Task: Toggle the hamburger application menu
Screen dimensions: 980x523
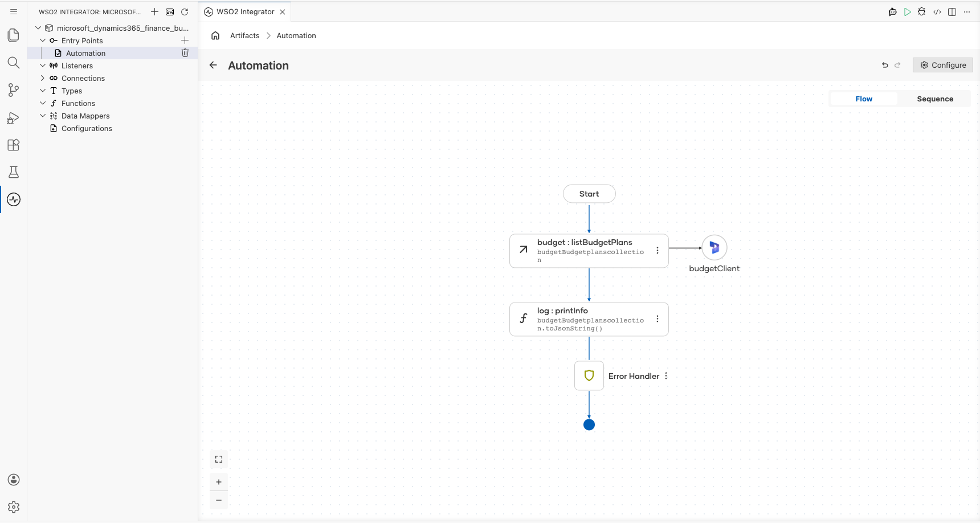Action: point(14,11)
